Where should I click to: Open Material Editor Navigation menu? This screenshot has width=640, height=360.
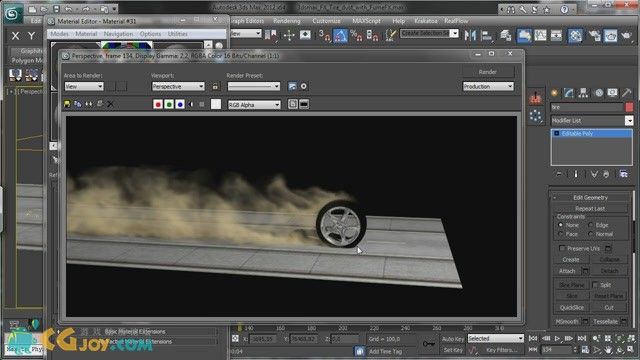(118, 34)
